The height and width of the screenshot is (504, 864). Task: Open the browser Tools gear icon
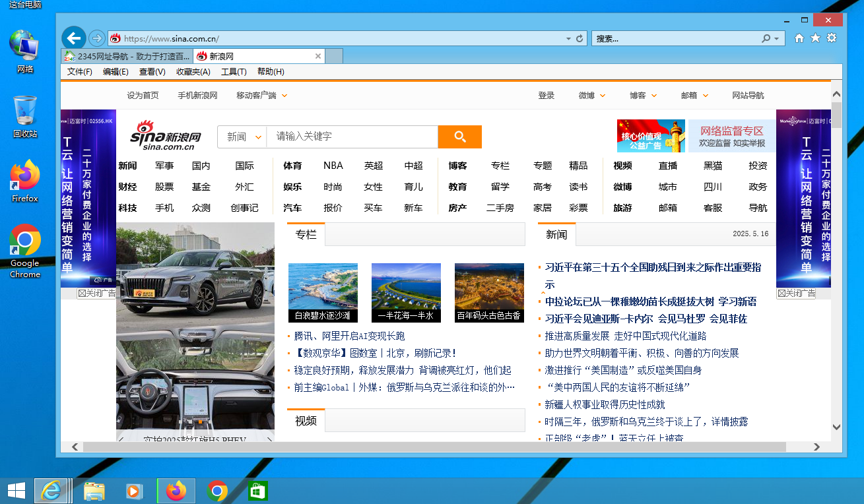(832, 38)
